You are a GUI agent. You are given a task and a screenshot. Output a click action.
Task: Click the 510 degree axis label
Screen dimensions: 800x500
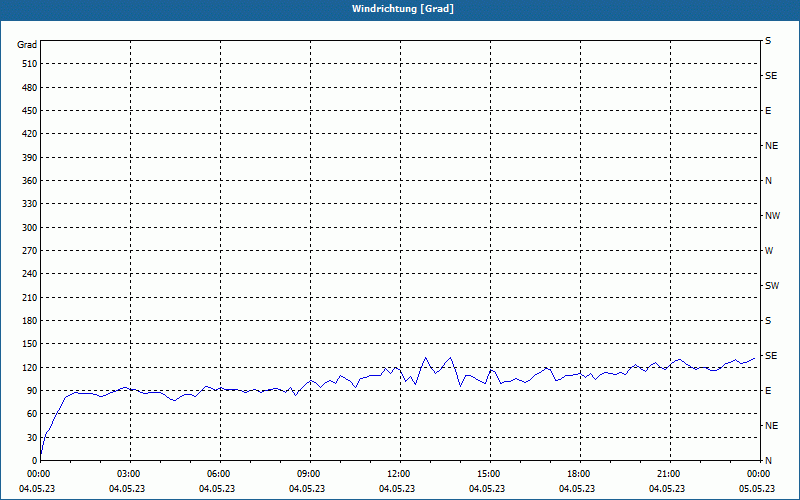pos(30,64)
